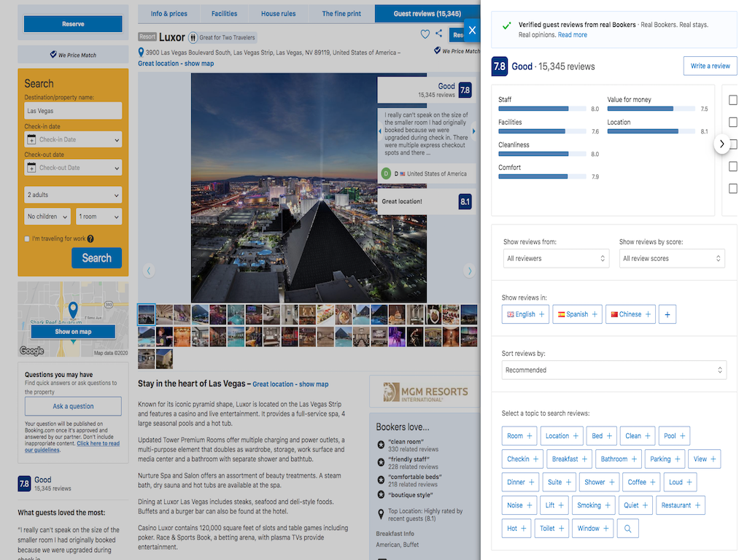Image resolution: width=747 pixels, height=560 pixels.
Task: Open the Read more link on verified reviews
Action: 572,35
